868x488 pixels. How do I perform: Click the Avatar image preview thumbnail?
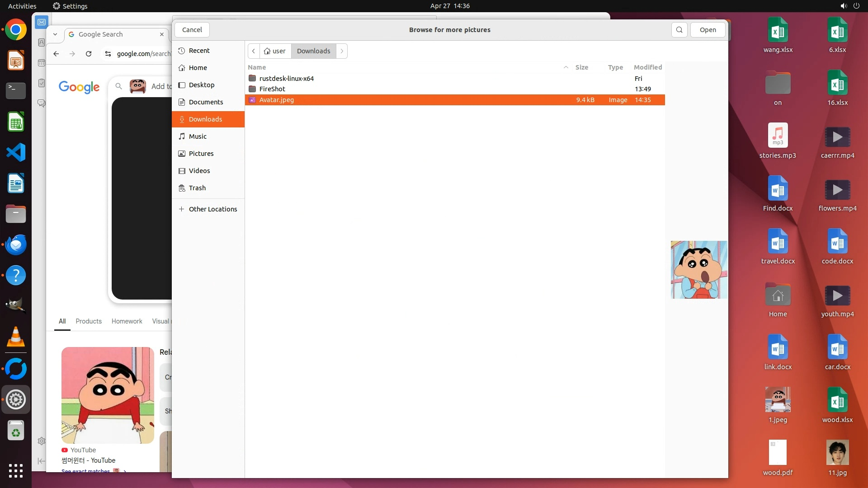(x=699, y=270)
